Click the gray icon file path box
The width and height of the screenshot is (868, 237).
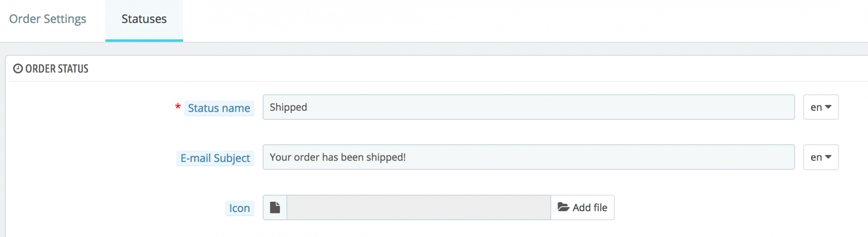(419, 208)
